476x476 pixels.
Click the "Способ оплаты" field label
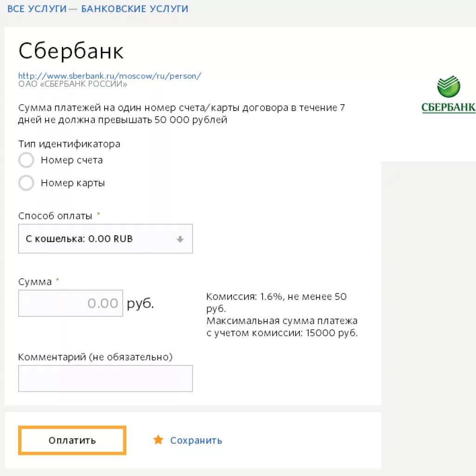[57, 216]
